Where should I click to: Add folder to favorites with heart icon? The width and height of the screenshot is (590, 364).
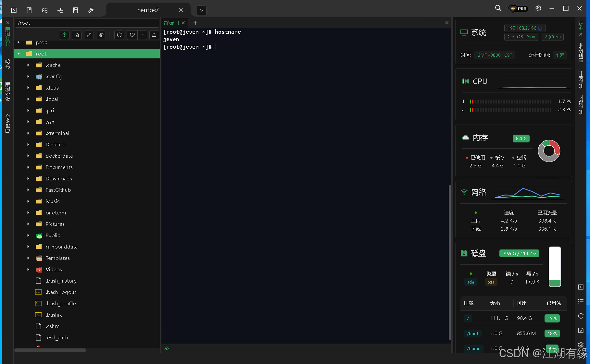click(132, 35)
